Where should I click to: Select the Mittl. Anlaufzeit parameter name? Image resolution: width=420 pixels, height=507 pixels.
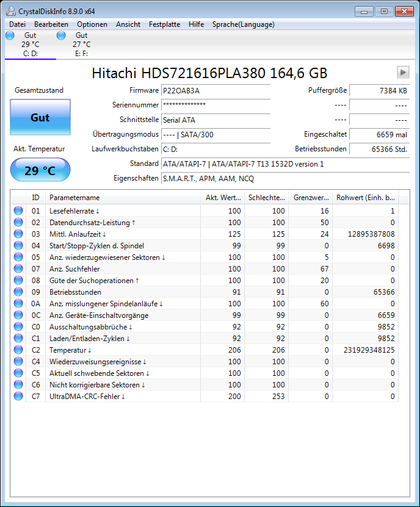pyautogui.click(x=78, y=234)
